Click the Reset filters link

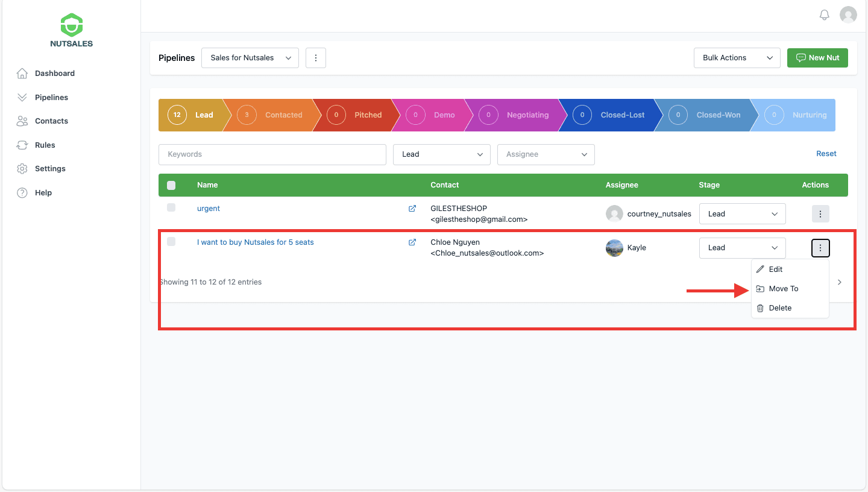pyautogui.click(x=826, y=154)
